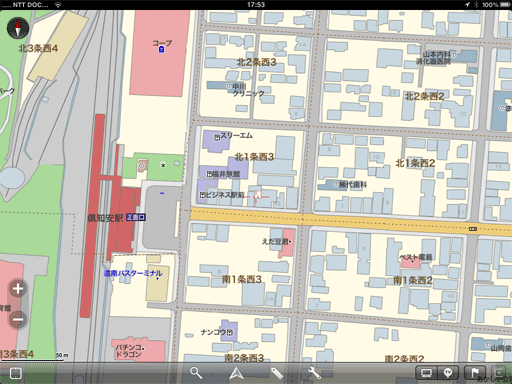The height and width of the screenshot is (384, 512).
Task: Open the rightmost toolbar button past the flag
Action: (501, 373)
